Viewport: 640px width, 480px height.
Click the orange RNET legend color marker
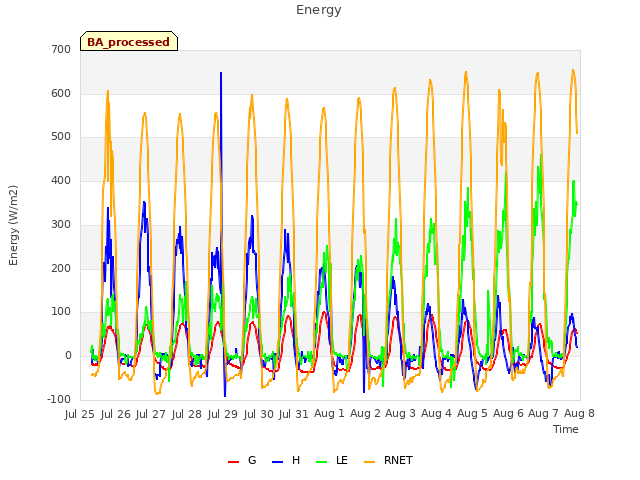pyautogui.click(x=369, y=462)
